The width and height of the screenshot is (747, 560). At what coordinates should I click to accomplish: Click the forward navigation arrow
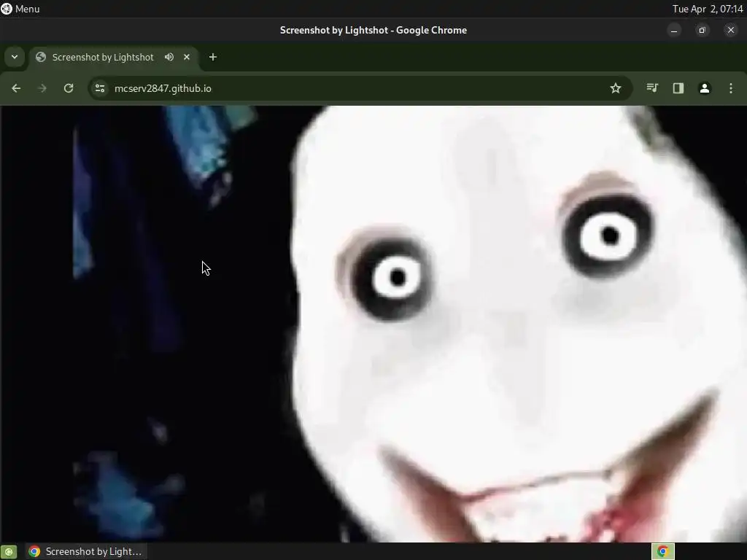42,88
